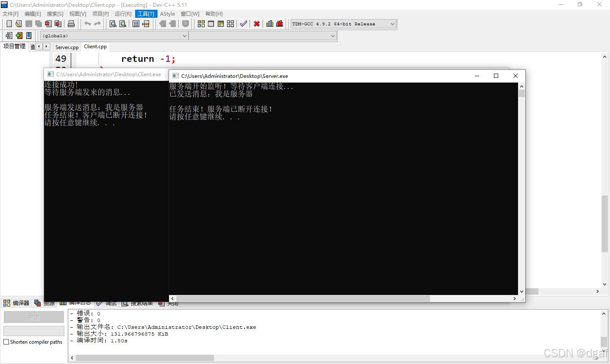Click the compile log scrollbar up arrow
The image size is (610, 364).
604,314
